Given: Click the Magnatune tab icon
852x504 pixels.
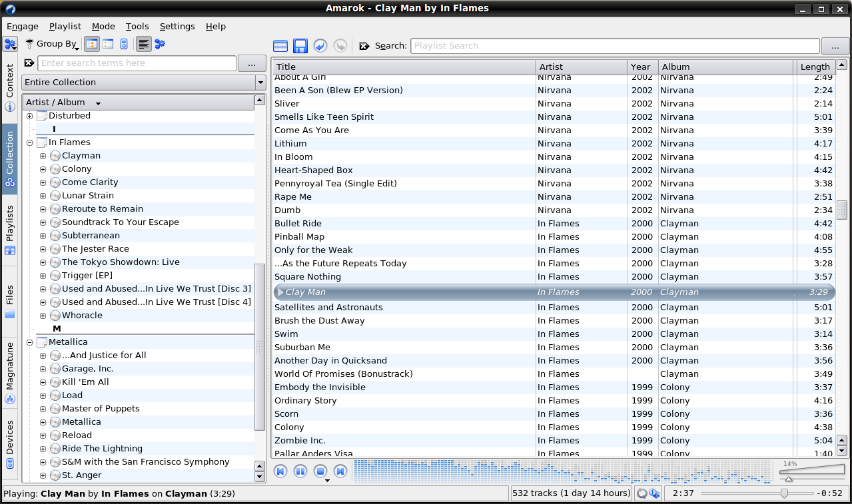Looking at the screenshot, I should [10, 399].
